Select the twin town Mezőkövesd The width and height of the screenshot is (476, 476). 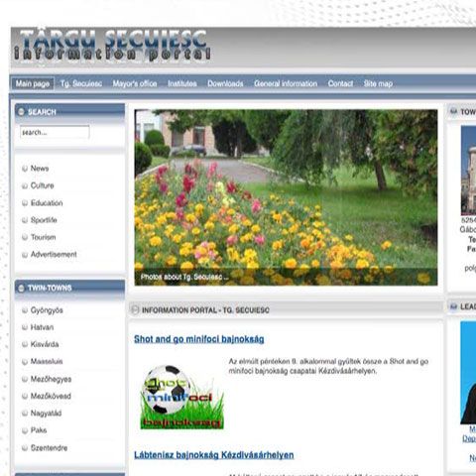coord(51,396)
